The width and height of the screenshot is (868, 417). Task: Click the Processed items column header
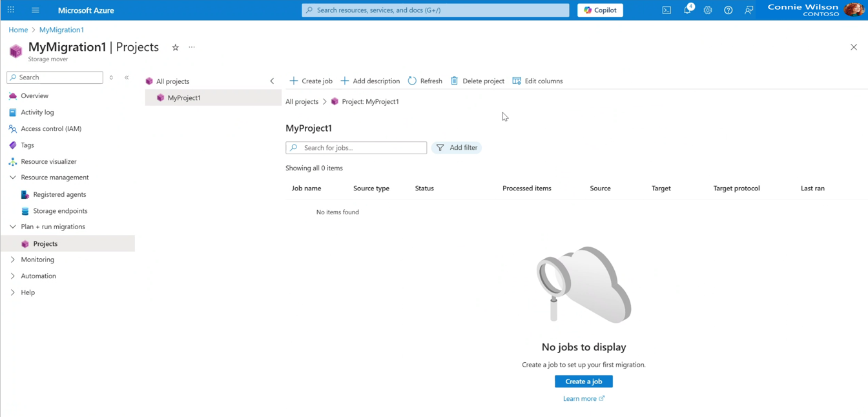[527, 188]
